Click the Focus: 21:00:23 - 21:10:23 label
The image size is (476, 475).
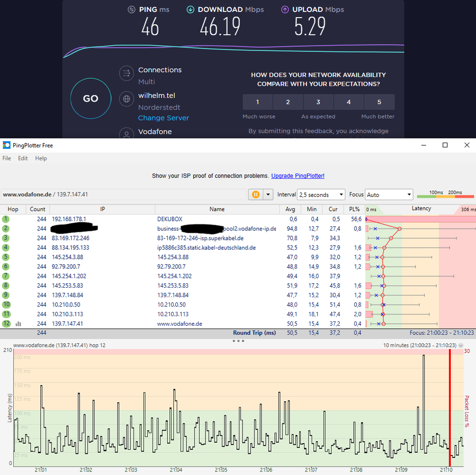coord(442,333)
